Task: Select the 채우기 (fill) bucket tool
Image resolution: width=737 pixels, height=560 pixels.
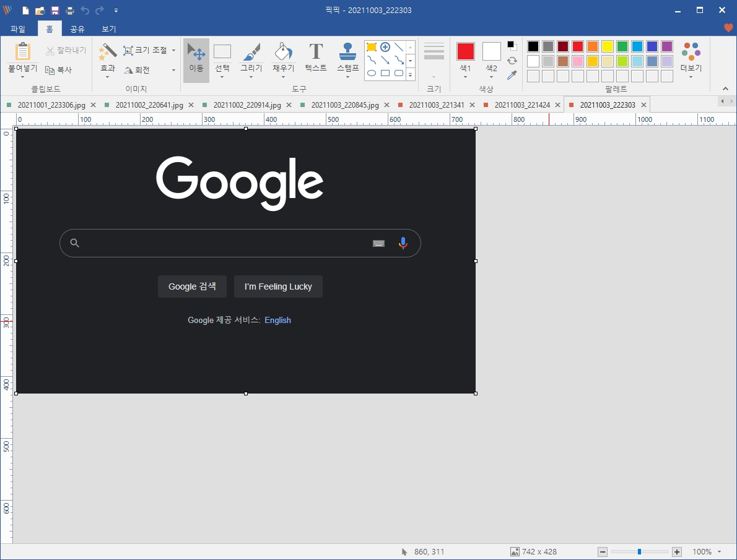Action: pos(284,60)
